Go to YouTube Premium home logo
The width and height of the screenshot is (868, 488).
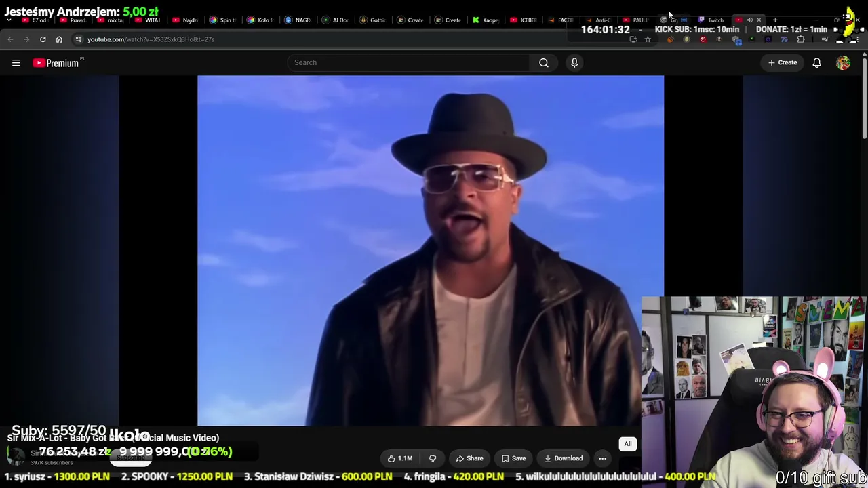[x=56, y=63]
